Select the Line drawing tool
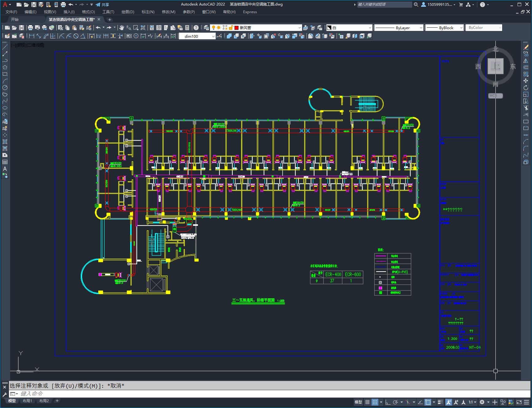 5,47
